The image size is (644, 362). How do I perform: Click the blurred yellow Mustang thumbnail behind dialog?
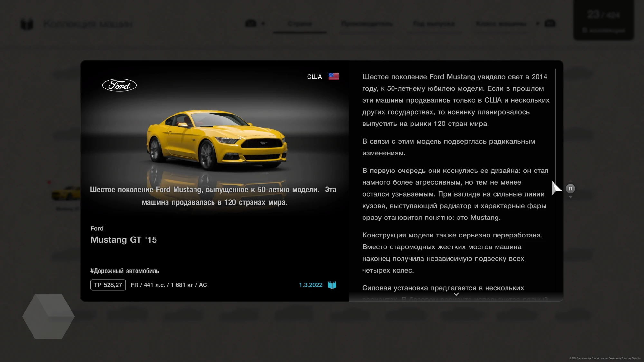66,193
